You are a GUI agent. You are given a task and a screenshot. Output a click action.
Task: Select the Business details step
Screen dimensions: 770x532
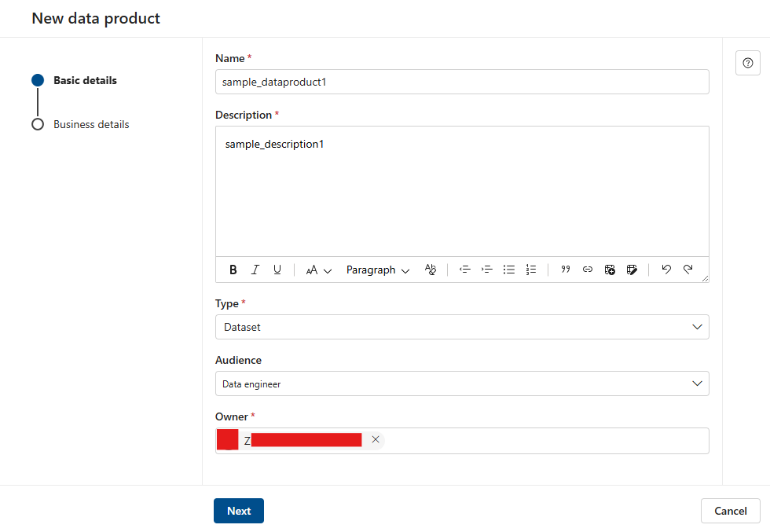[91, 125]
